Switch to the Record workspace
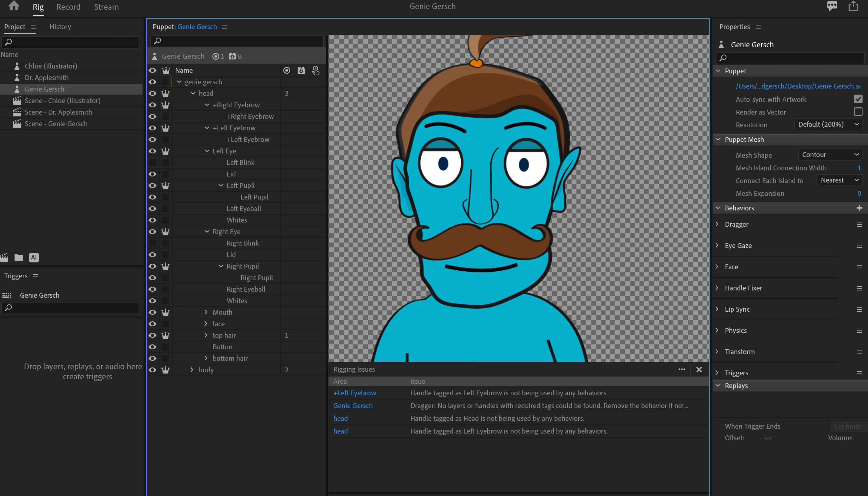 coord(68,7)
